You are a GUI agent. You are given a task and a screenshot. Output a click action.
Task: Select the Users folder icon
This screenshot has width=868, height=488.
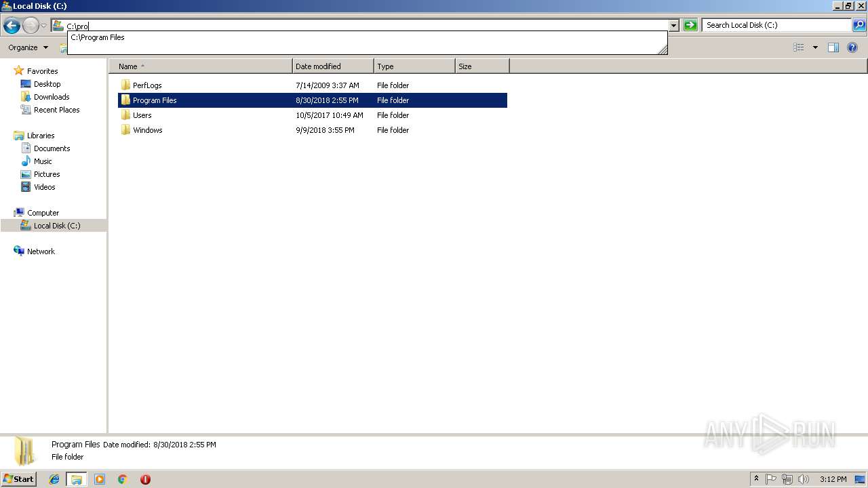coord(125,115)
